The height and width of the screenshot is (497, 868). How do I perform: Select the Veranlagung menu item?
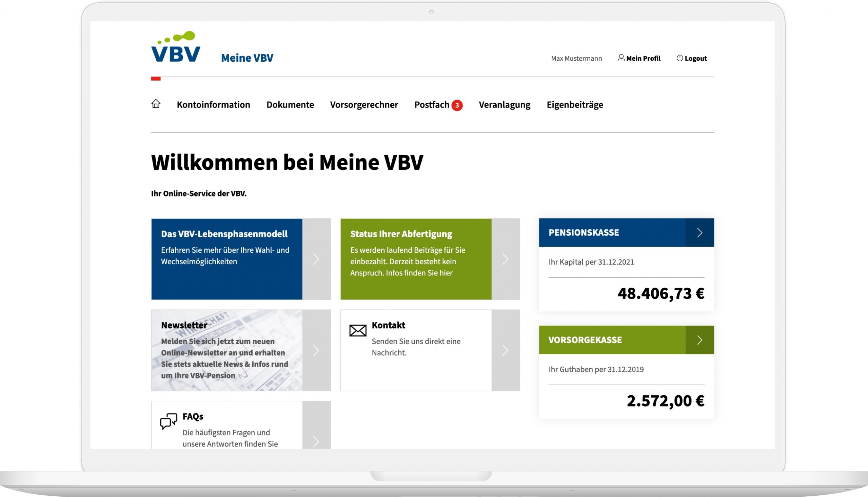[504, 104]
